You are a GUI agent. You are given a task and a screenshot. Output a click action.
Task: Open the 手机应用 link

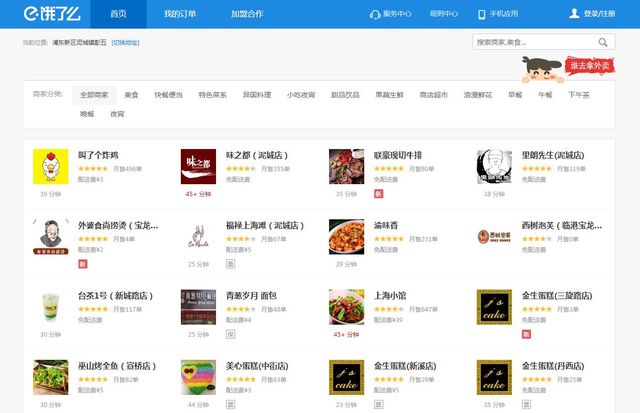point(504,14)
